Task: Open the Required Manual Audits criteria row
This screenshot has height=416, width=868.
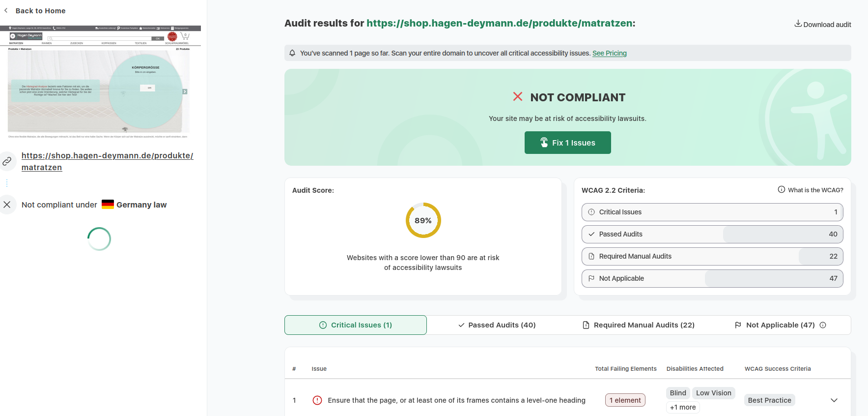Action: pyautogui.click(x=712, y=256)
